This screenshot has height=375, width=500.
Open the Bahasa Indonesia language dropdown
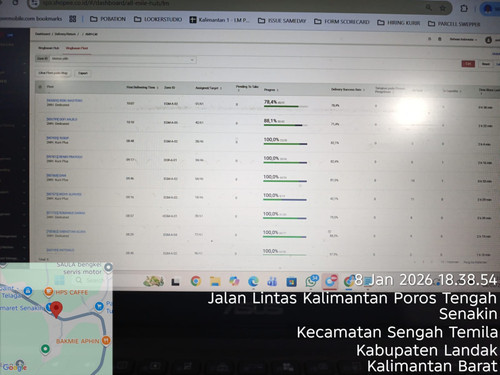point(463,39)
